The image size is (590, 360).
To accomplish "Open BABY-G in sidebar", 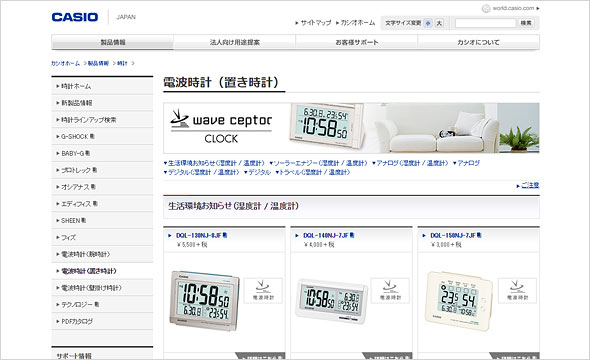I will coord(102,153).
